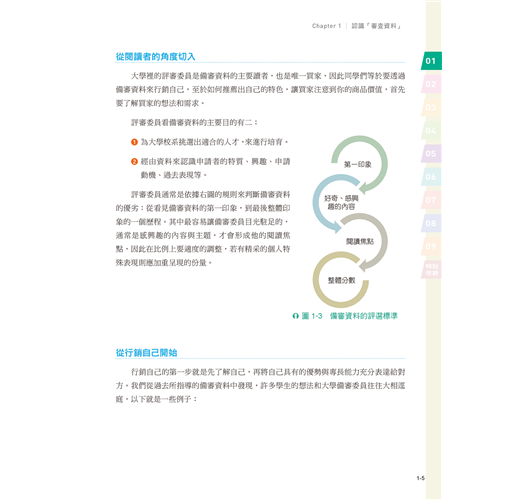Jump to chapter tab 04
Viewport: 520px width, 500px height.
coord(431,130)
